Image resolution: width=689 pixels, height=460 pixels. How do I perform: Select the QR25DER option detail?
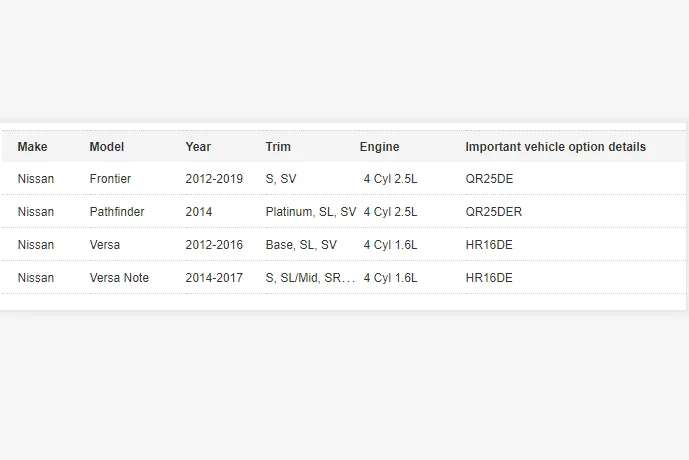point(493,212)
